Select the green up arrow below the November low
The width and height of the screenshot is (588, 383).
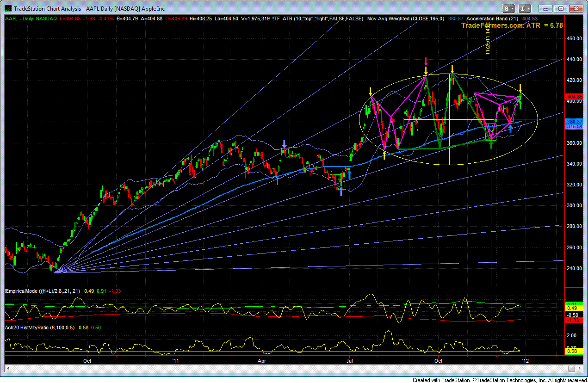(492, 145)
